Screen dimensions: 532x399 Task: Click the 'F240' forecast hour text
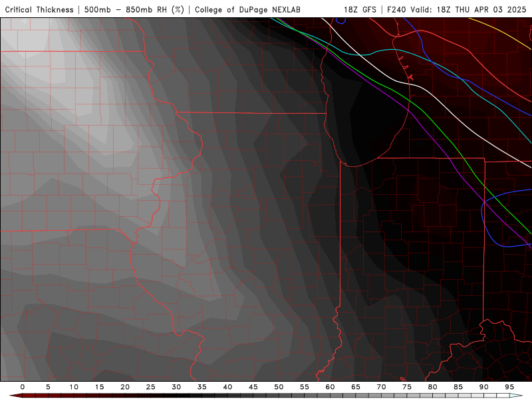[397, 9]
